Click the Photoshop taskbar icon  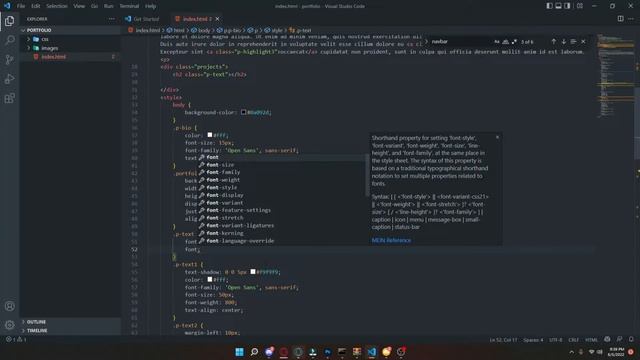(x=327, y=352)
